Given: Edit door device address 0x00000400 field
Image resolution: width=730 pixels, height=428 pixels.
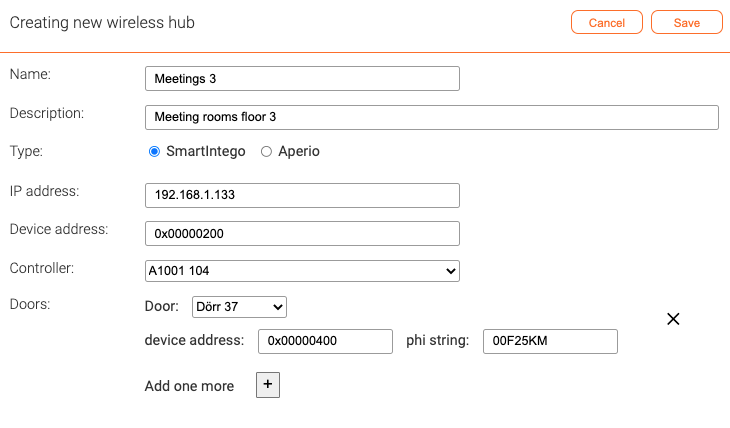Looking at the screenshot, I should point(325,341).
